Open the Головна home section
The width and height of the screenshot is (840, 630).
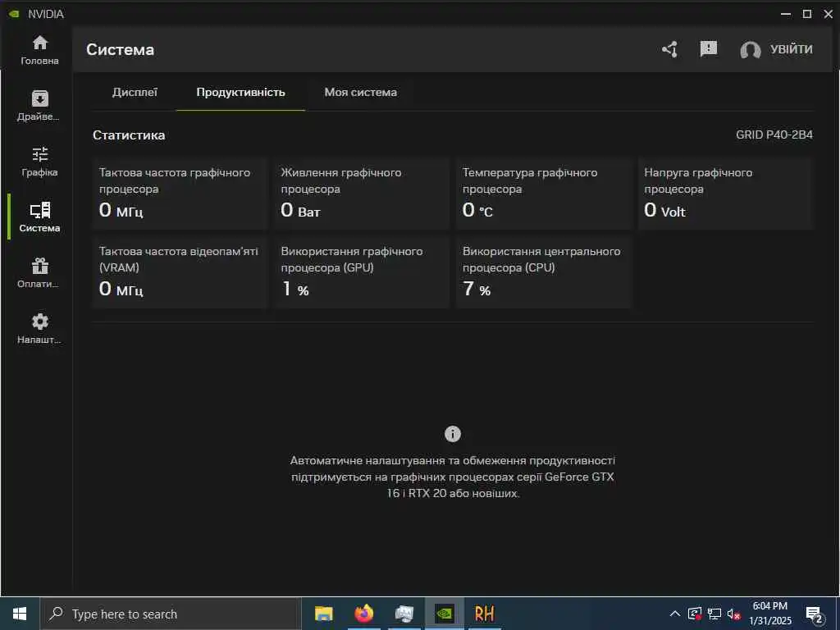tap(39, 50)
